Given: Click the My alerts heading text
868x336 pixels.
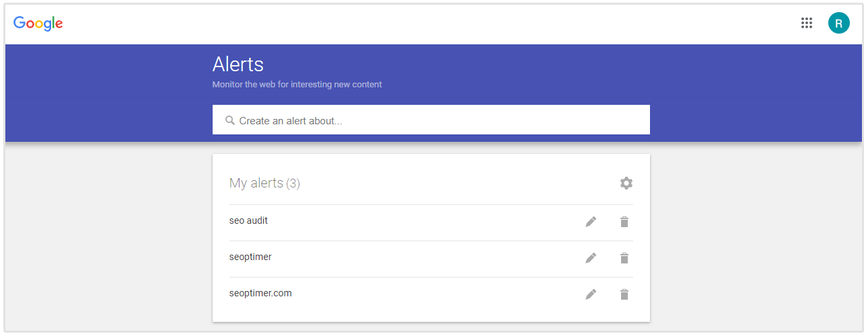Looking at the screenshot, I should click(x=256, y=183).
